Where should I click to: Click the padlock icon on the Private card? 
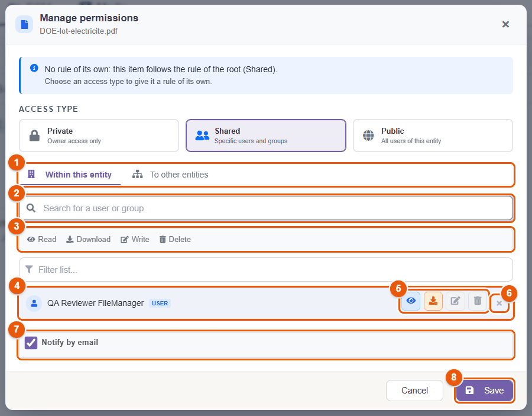34,136
